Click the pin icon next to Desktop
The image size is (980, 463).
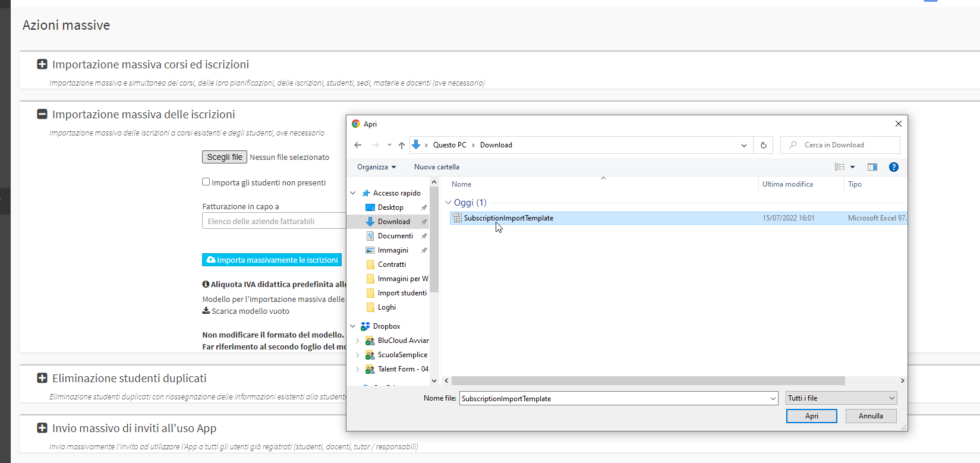[424, 207]
